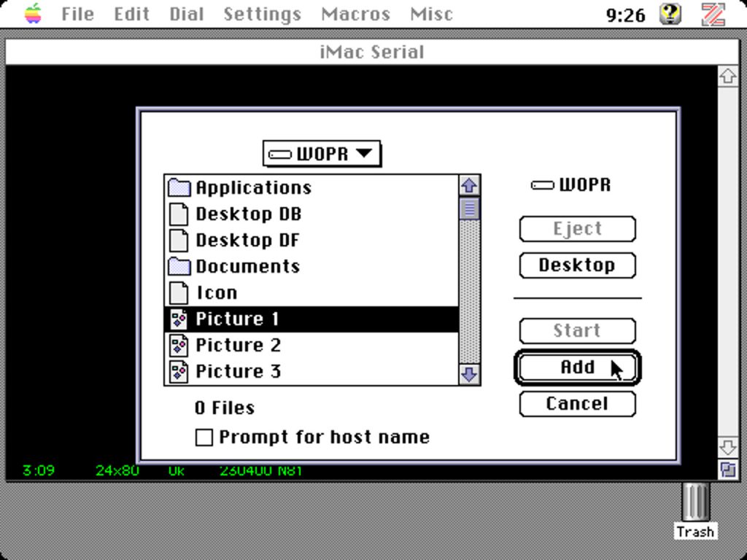747x560 pixels.
Task: Click the file list scrollbar thumb
Action: click(x=469, y=209)
